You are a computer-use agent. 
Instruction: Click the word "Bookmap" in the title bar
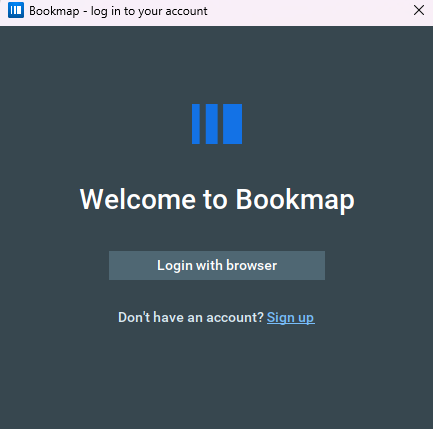pos(54,11)
